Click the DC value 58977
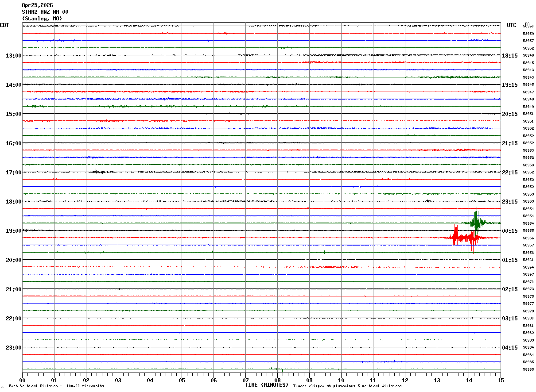Screen dimensions: 536x392 tap(528, 304)
